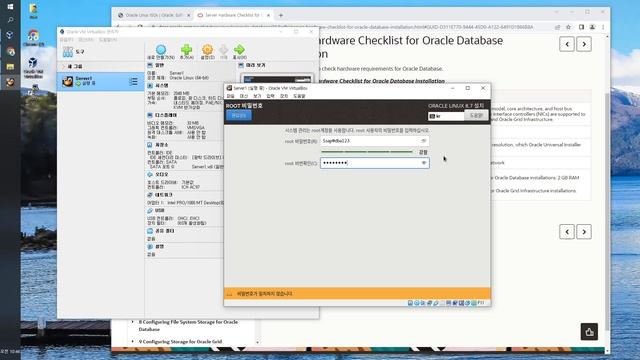Image resolution: width=640 pixels, height=360 pixels.
Task: Open Chrome's three-dot menu
Action: tap(603, 27)
